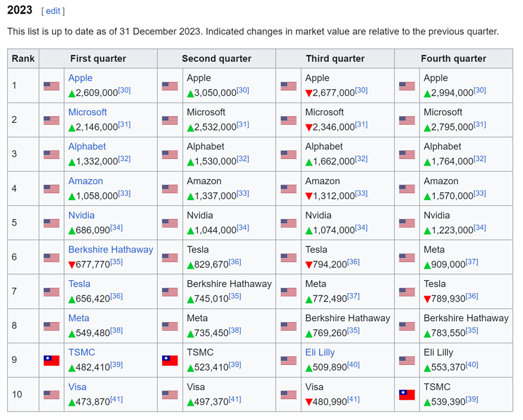Click US flag beside third quarter Eli Lilly

tap(288, 360)
